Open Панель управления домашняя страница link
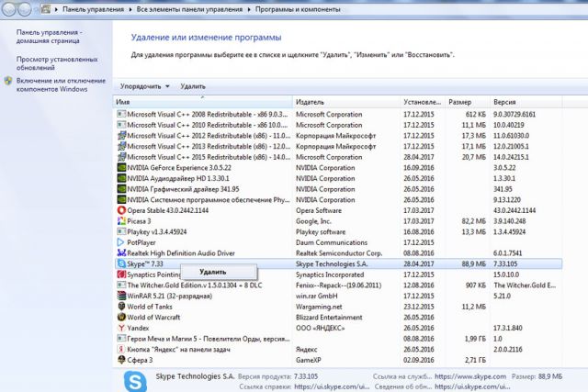 [x=49, y=37]
